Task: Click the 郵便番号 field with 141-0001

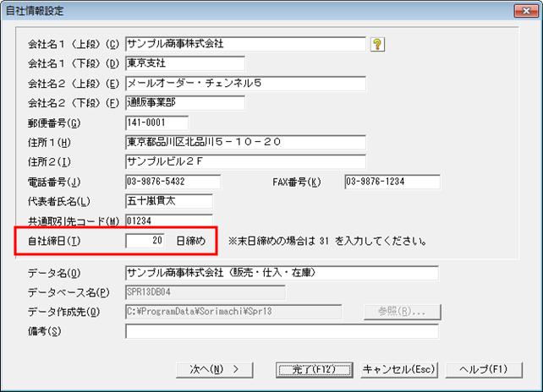Action: [x=156, y=122]
